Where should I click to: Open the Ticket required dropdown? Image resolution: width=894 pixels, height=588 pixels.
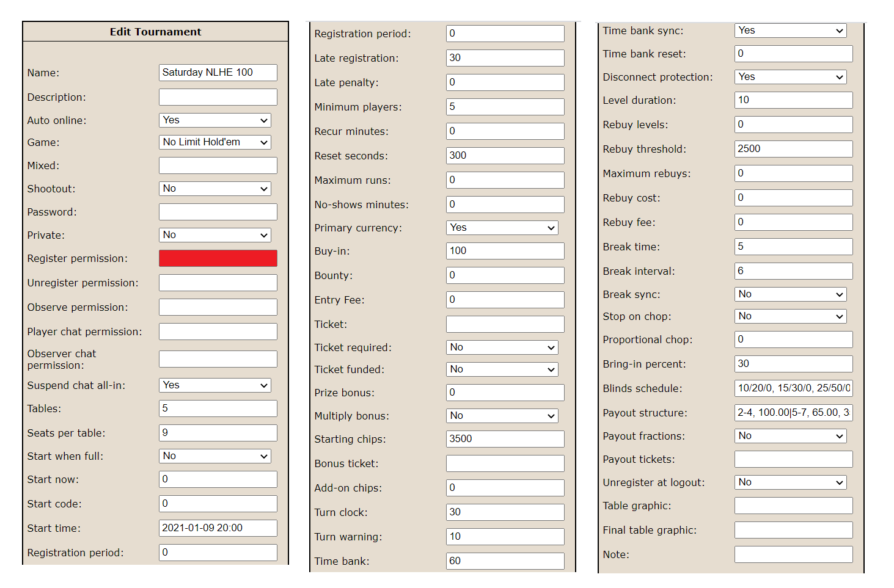click(501, 347)
